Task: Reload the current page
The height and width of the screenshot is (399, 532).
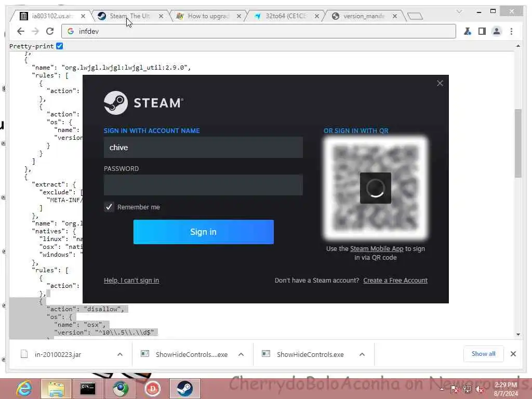Action: click(50, 31)
